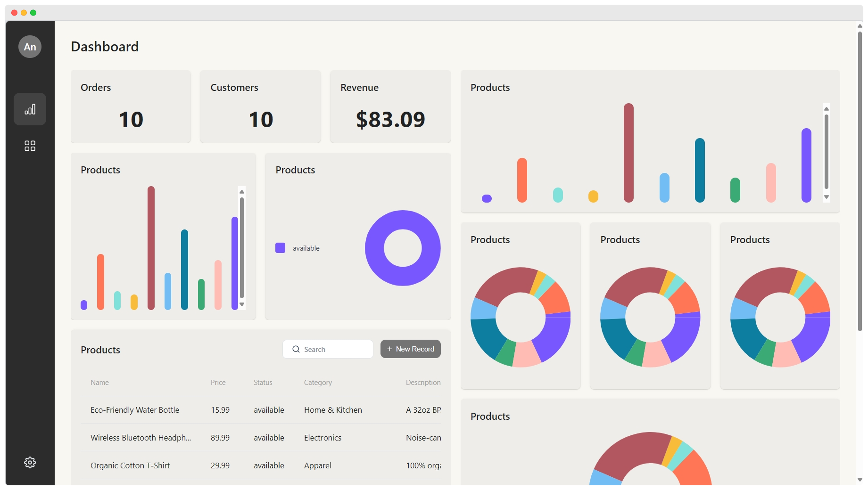
Task: Click the 'An' user avatar
Action: tap(30, 47)
